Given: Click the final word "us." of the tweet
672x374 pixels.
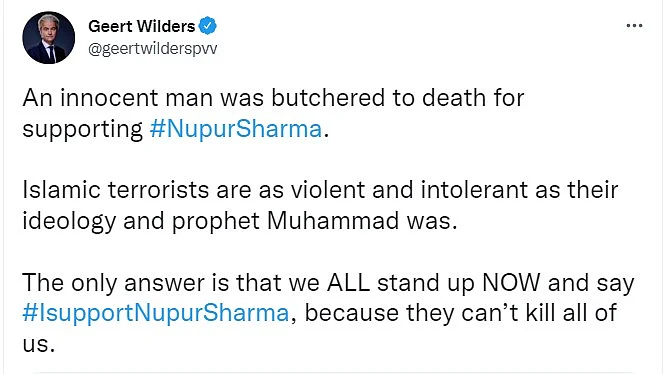Looking at the screenshot, I should (x=39, y=345).
